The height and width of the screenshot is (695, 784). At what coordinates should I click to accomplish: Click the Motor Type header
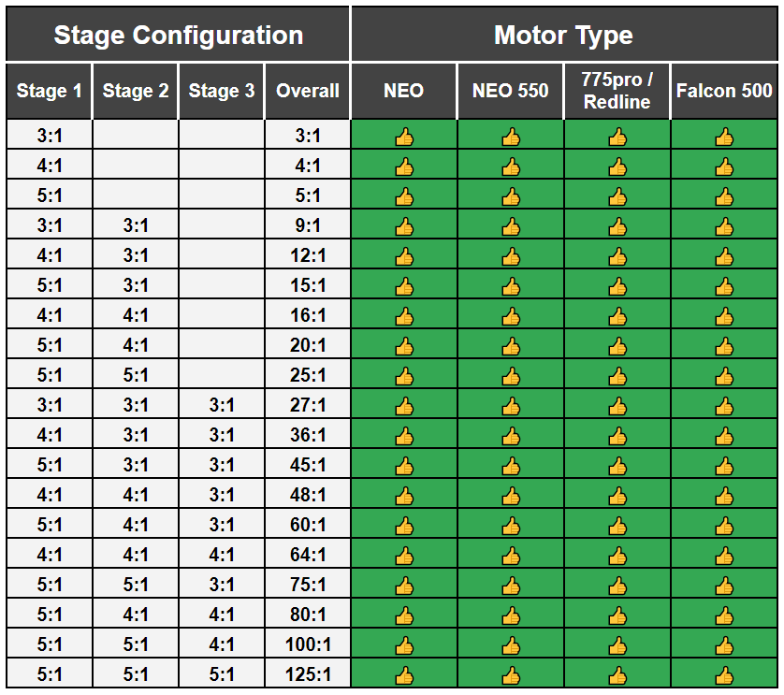(563, 36)
